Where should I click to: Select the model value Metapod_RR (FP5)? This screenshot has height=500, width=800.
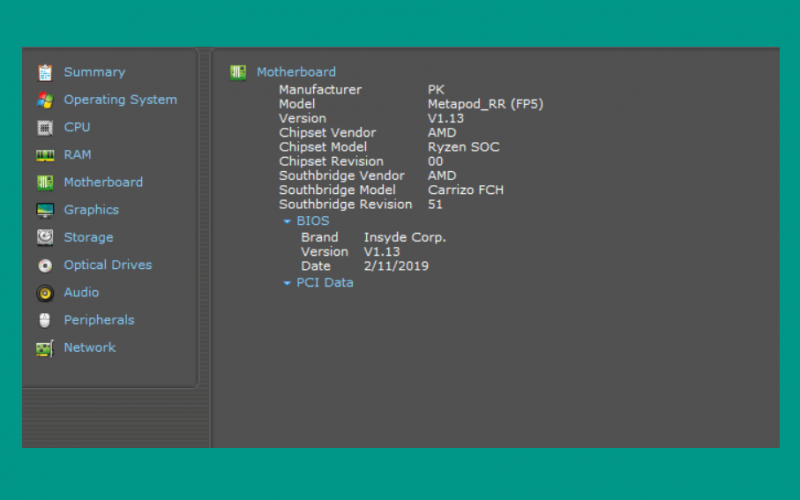[x=486, y=104]
